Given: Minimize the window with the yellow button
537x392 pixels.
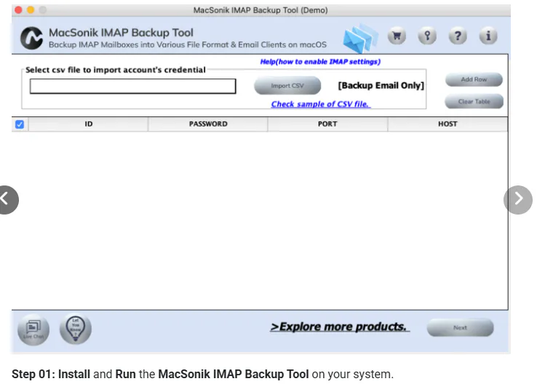Looking at the screenshot, I should click(x=31, y=10).
